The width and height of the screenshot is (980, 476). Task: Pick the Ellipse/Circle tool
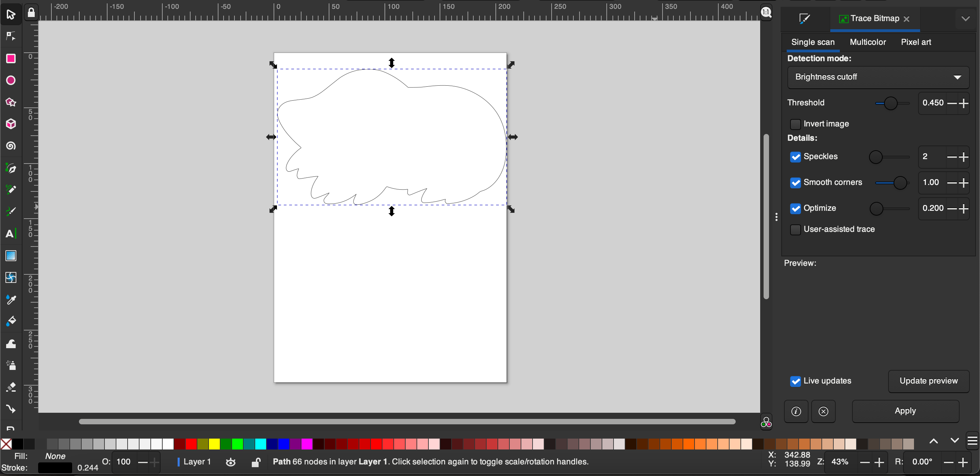coord(11,80)
